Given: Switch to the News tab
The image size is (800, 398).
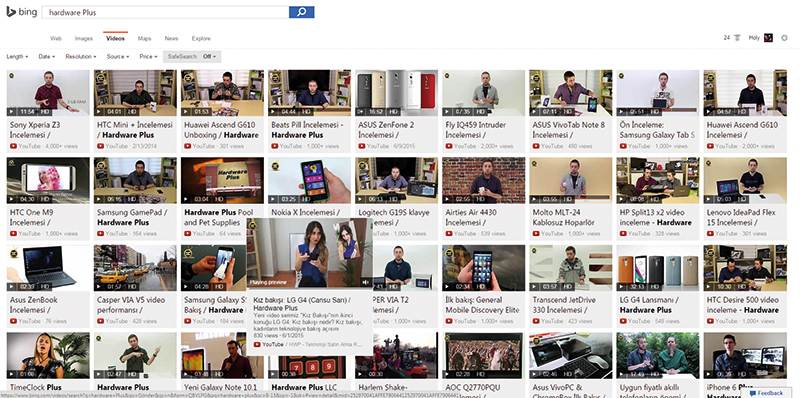Looking at the screenshot, I should coord(171,38).
